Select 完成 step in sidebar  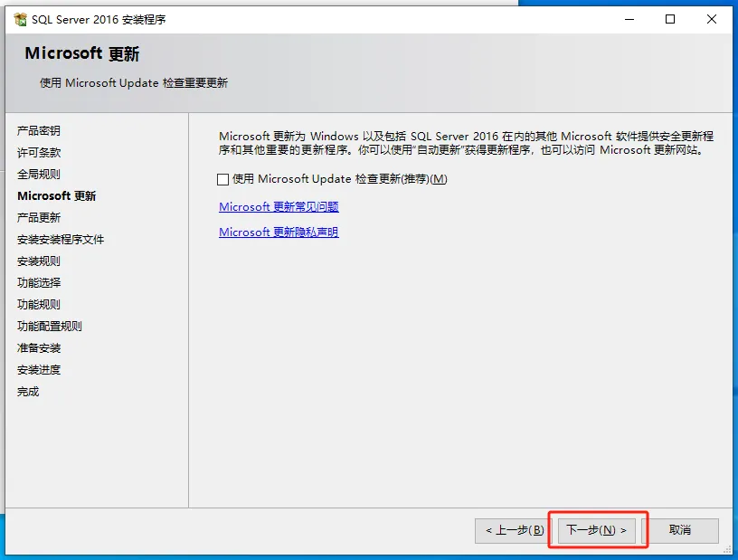coord(28,392)
